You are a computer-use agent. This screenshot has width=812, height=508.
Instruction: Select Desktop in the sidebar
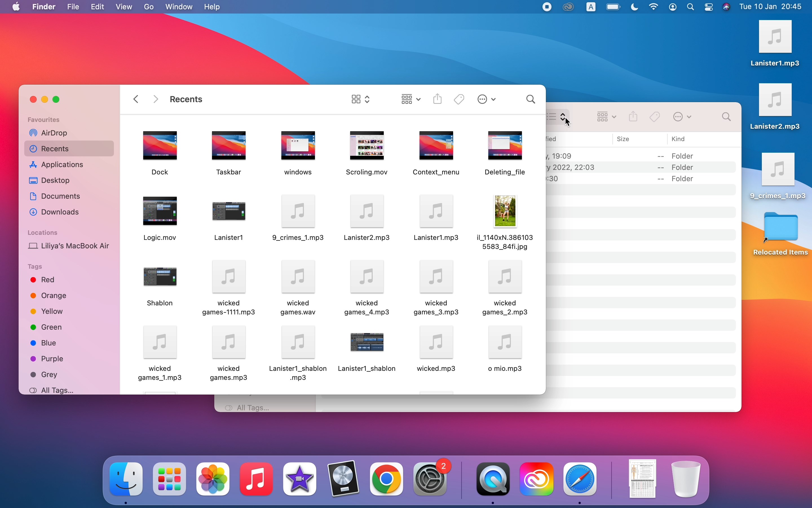click(x=69, y=180)
